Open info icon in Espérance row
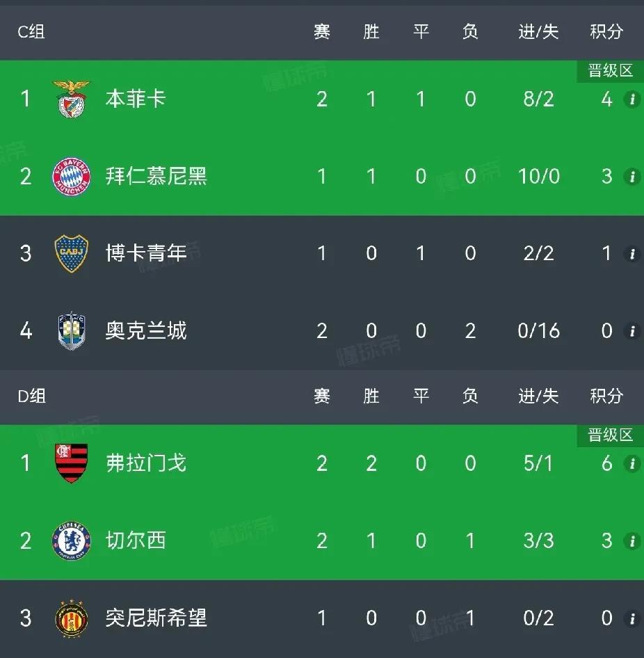Viewport: 644px width, 658px height. point(632,618)
